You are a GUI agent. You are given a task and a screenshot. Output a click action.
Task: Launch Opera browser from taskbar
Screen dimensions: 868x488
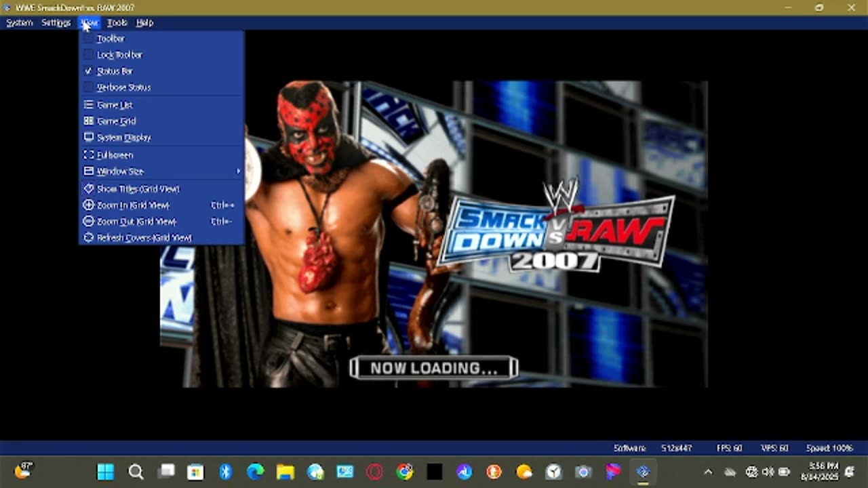[x=374, y=472]
